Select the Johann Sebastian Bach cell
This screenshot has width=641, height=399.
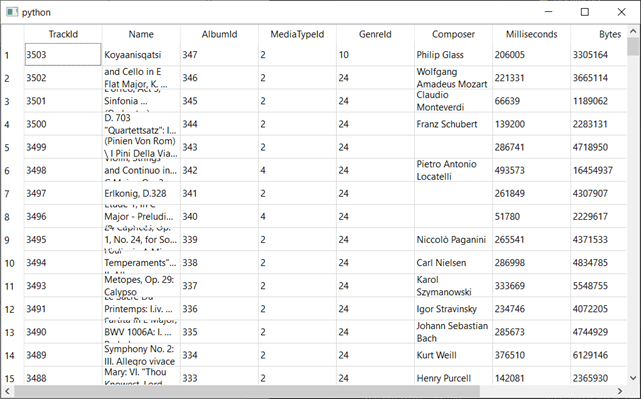tap(453, 332)
